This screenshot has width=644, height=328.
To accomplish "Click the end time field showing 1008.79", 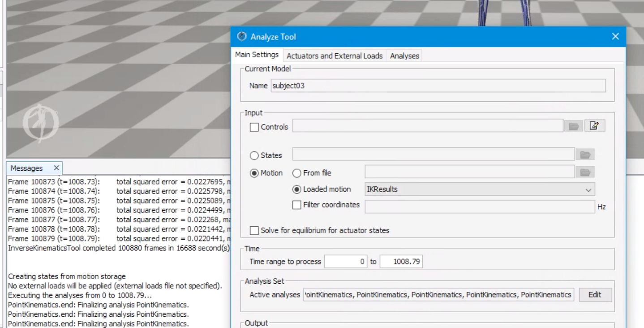I will (402, 262).
